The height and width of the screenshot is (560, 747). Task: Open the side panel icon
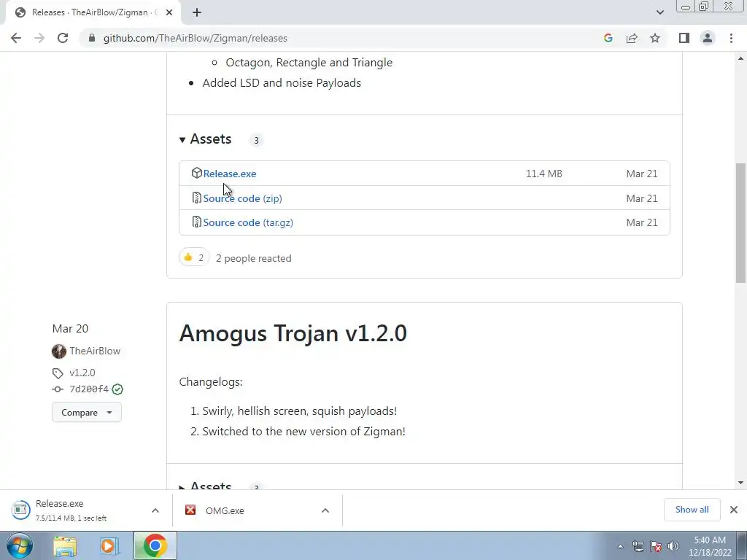(684, 38)
